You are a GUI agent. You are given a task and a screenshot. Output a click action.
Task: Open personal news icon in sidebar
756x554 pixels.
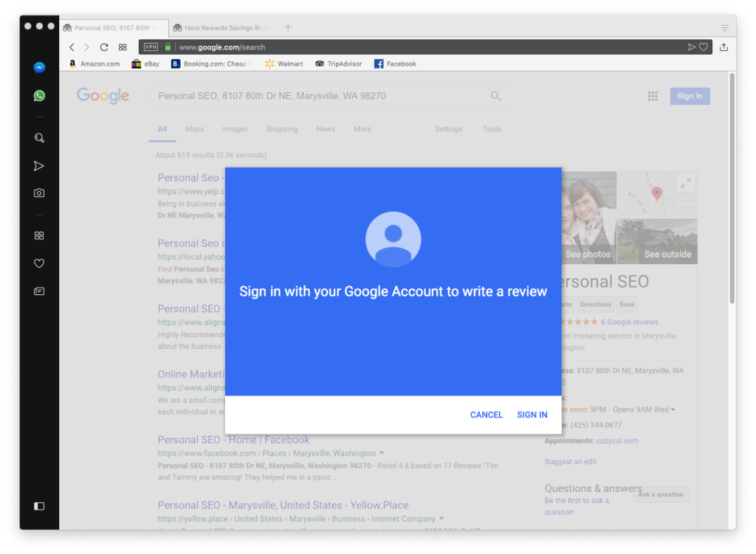[39, 291]
